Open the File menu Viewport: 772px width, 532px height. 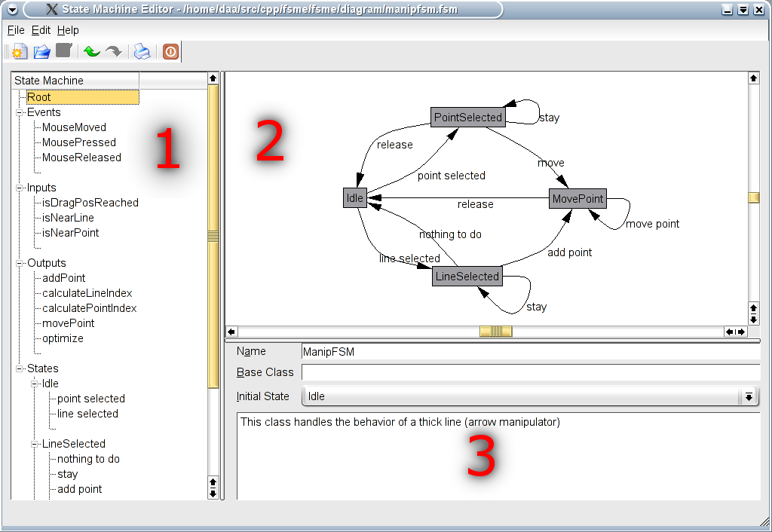point(16,30)
